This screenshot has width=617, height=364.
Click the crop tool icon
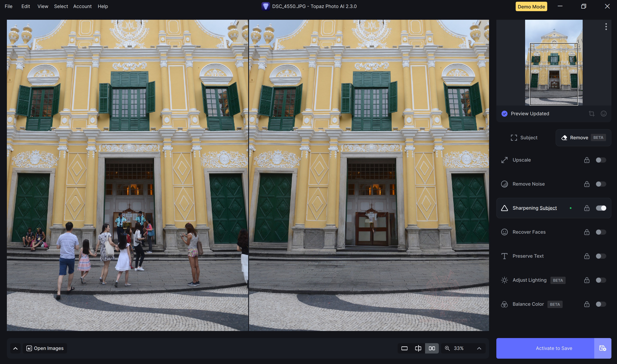pyautogui.click(x=591, y=113)
